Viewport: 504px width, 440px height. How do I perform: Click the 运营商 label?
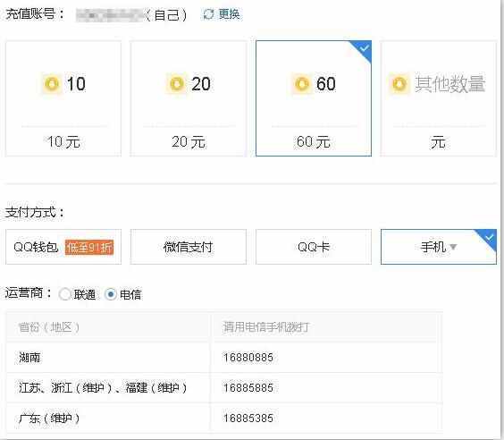tap(29, 293)
